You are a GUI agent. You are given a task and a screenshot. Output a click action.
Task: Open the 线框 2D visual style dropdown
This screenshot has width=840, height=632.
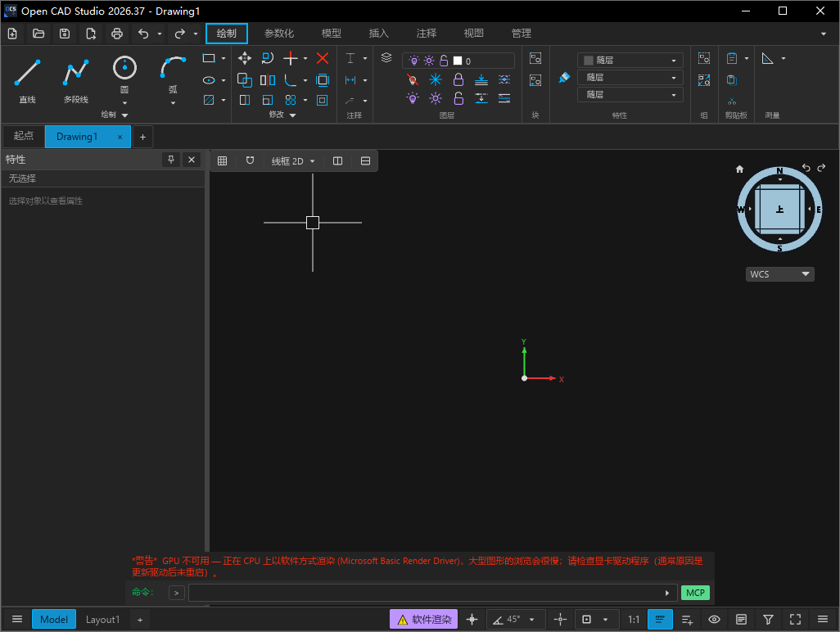click(x=293, y=161)
